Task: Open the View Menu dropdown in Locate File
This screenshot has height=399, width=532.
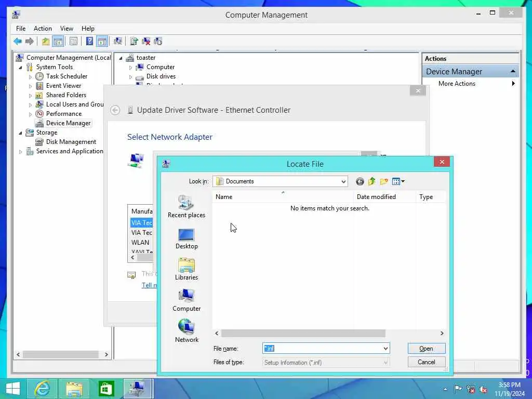Action: point(398,181)
